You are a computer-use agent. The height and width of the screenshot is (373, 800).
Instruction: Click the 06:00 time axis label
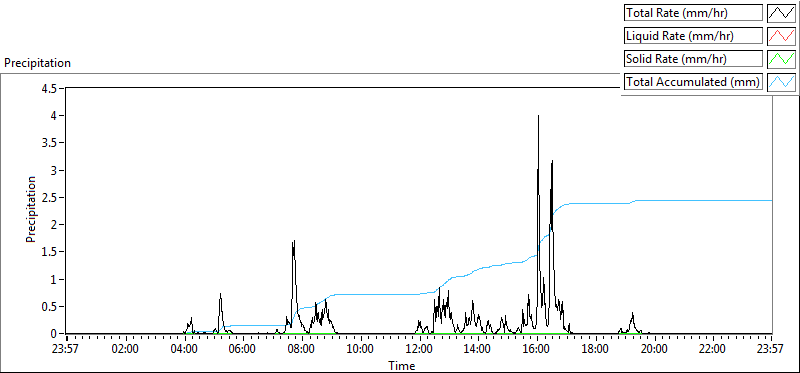click(x=243, y=350)
